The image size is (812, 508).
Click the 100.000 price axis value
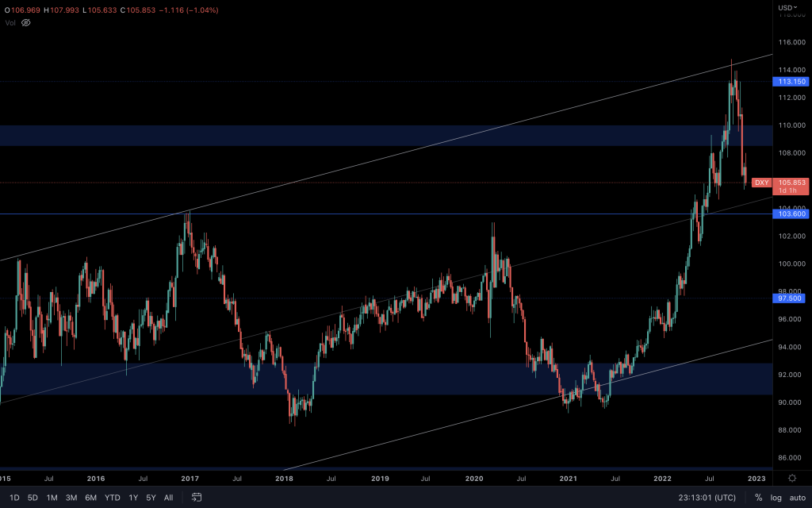(x=792, y=264)
